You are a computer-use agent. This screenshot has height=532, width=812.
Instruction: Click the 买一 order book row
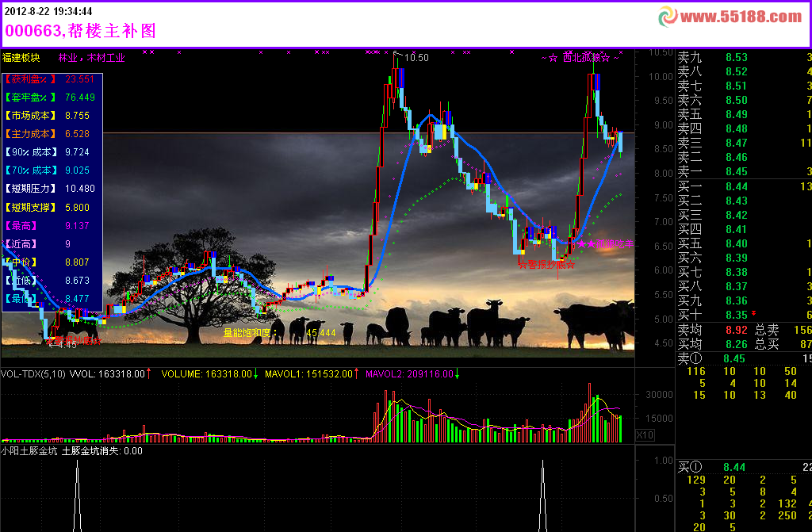(x=744, y=186)
